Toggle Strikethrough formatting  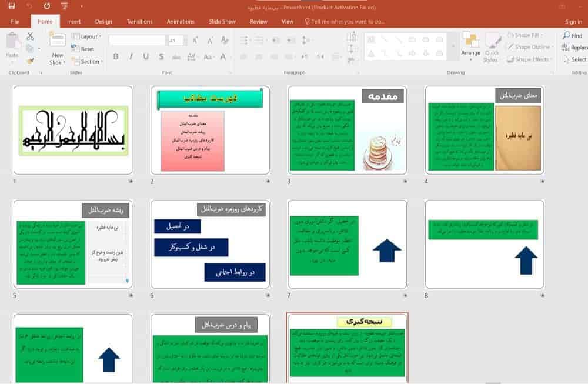(x=176, y=57)
